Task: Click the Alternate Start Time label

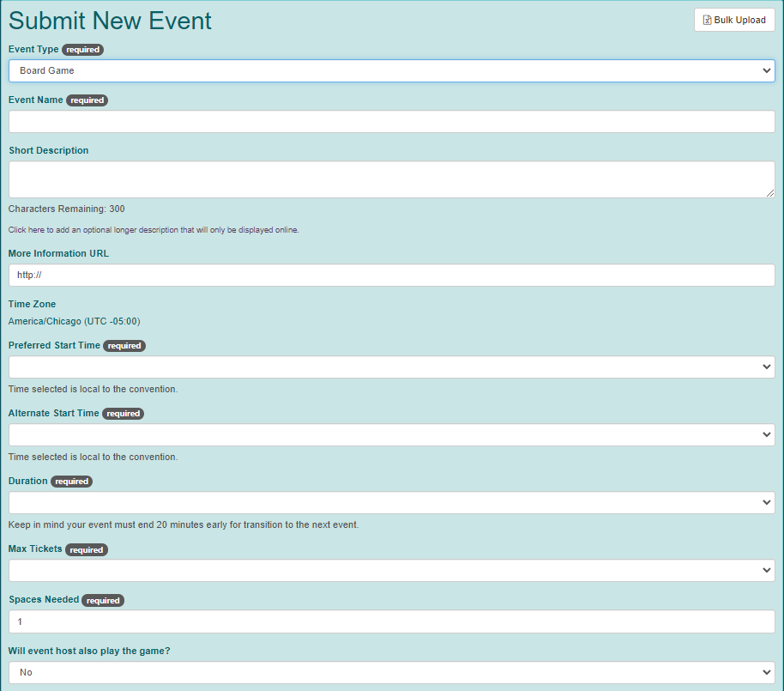Action: pyautogui.click(x=53, y=413)
